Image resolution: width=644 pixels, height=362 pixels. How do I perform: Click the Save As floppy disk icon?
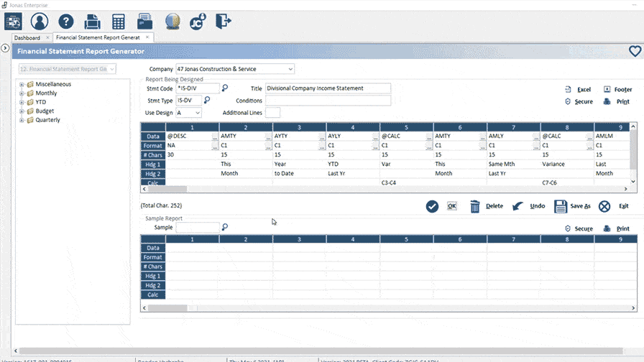[x=560, y=206]
